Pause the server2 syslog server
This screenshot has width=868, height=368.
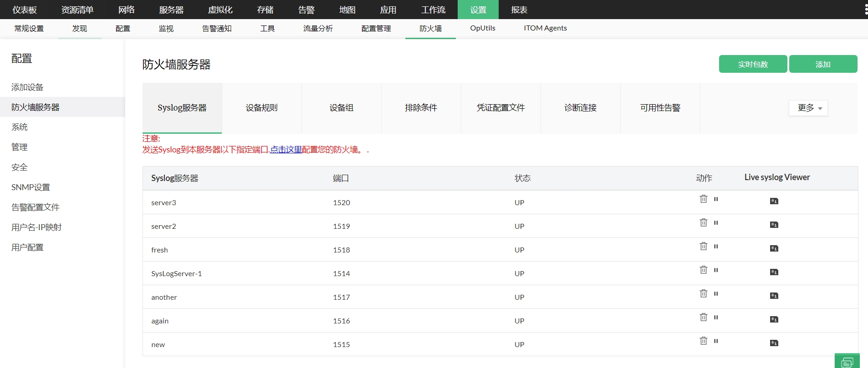[716, 223]
